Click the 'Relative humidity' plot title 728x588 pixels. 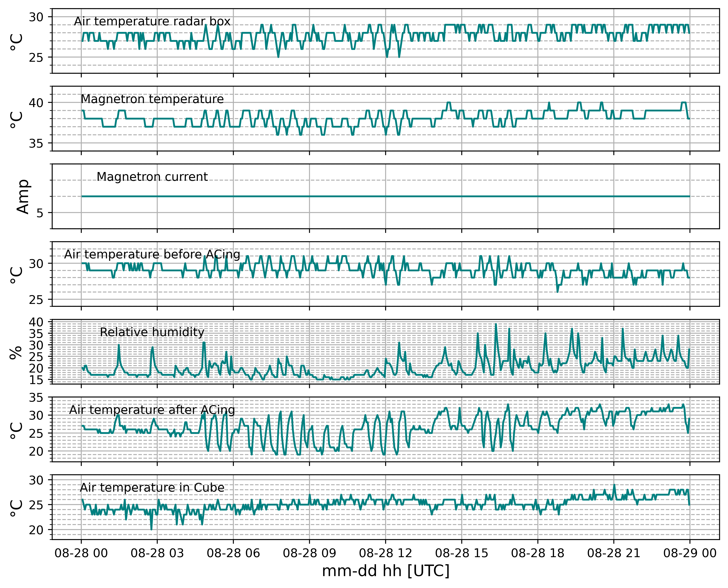[152, 332]
